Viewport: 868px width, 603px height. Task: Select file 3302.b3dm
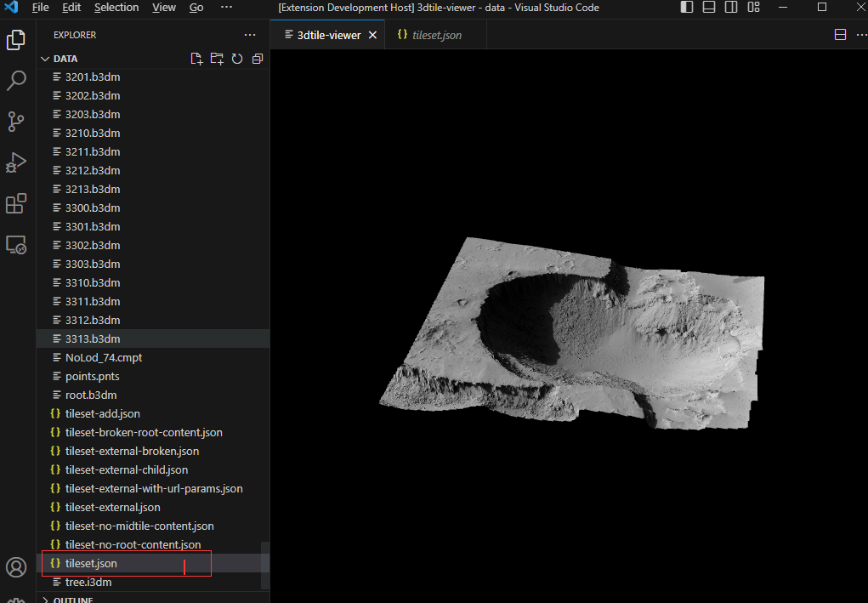(153, 245)
